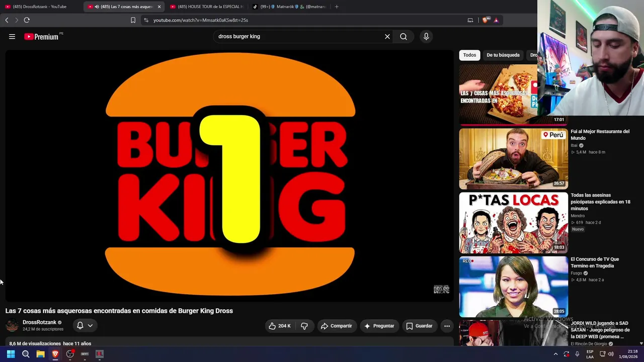Open 'El Rincón De Giorgio' channel name
This screenshot has width=644, height=362.
pos(589,344)
